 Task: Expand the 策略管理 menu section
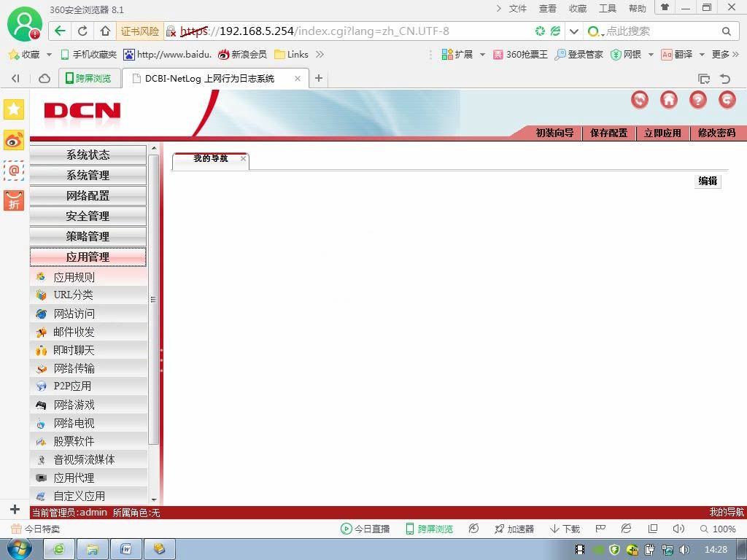[88, 237]
